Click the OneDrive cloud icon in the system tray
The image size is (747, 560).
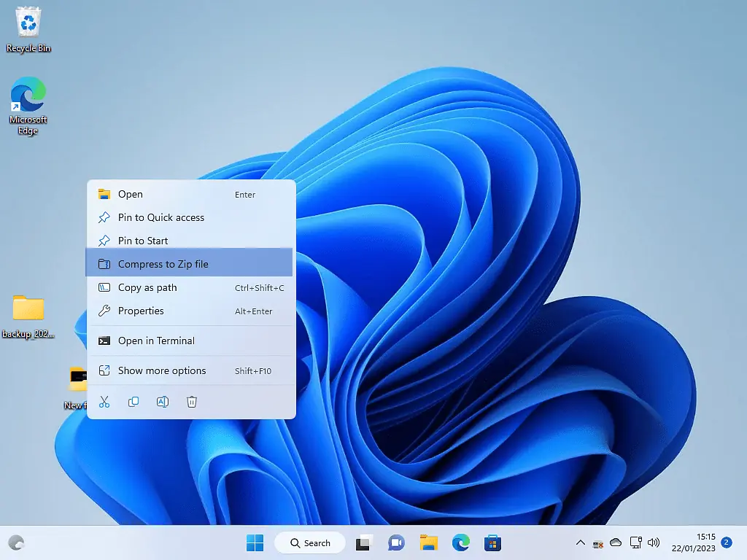[616, 542]
